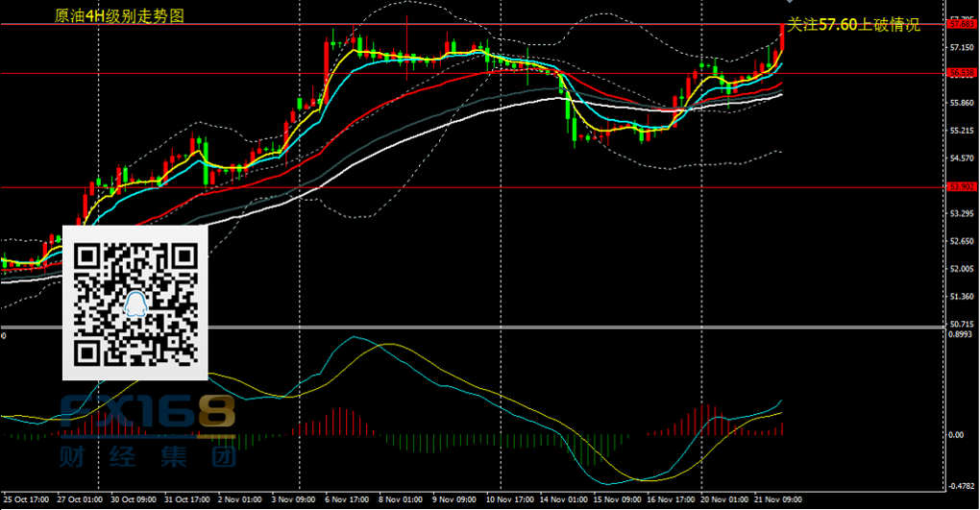Click the latest red candlestick at chart's right

point(782,38)
